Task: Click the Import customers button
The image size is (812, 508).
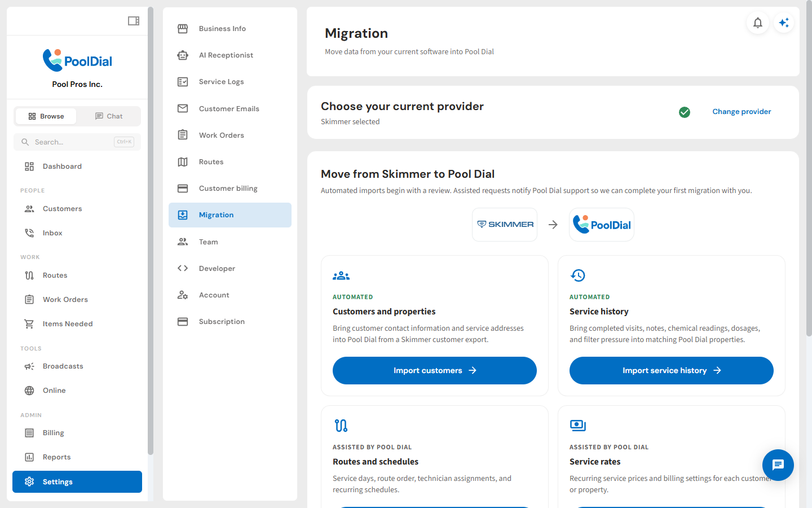Action: 435,371
